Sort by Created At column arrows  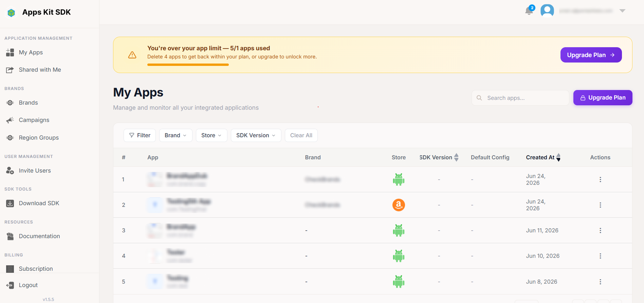pos(558,157)
